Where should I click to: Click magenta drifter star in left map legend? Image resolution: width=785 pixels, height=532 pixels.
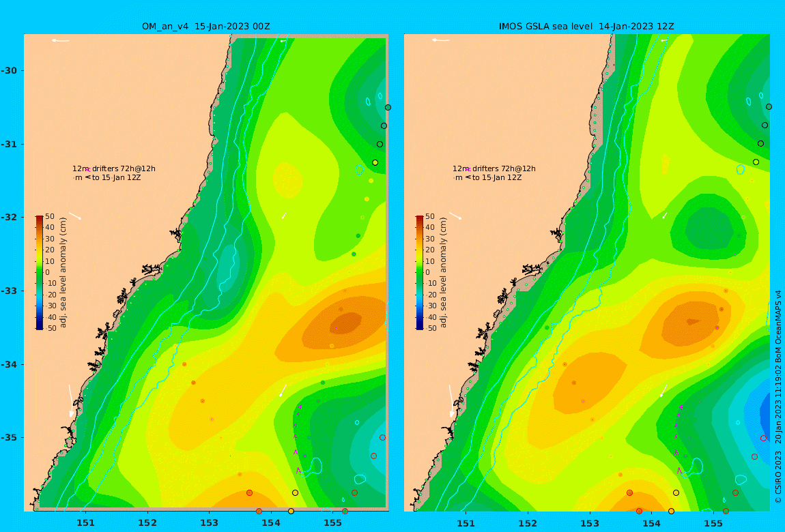[88, 170]
